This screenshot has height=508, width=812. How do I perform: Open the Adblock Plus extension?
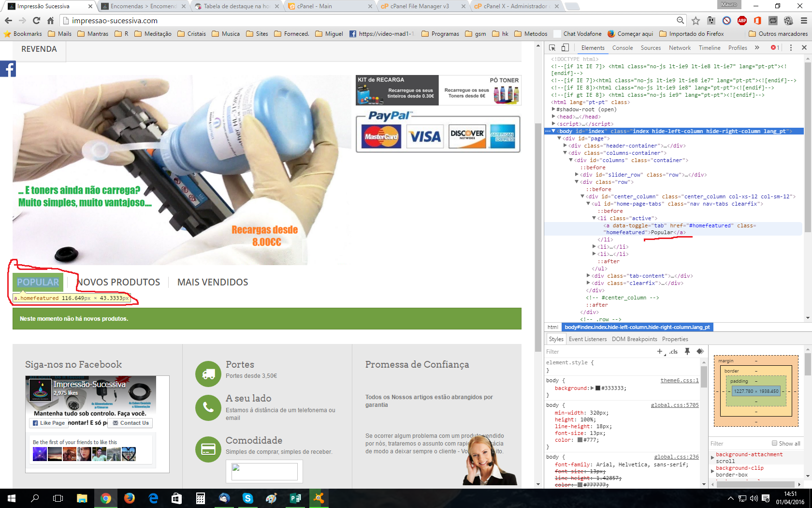[742, 20]
